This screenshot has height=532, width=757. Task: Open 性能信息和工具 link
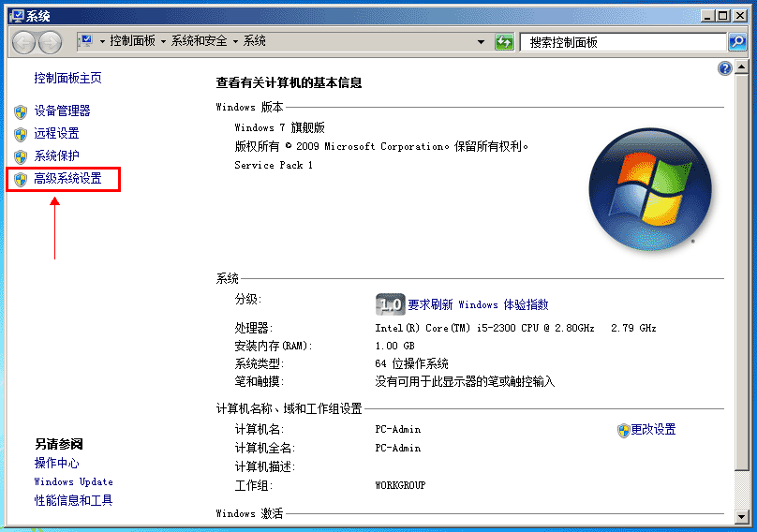click(73, 500)
